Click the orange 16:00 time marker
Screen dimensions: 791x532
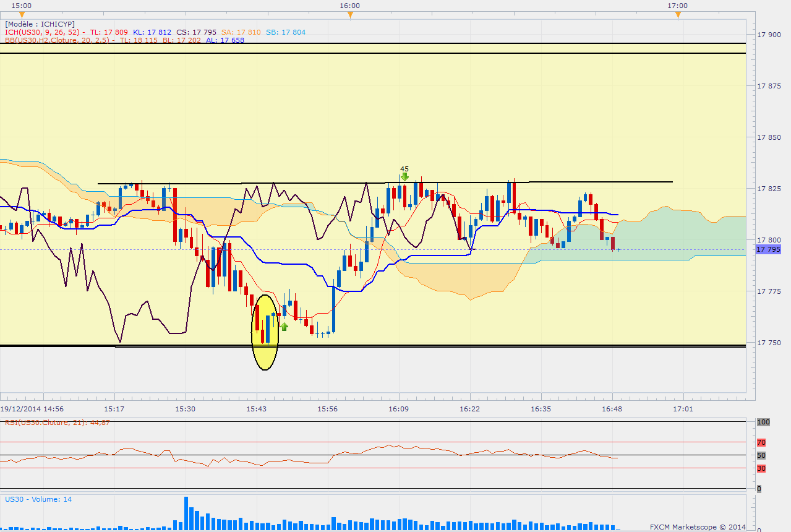pos(350,15)
